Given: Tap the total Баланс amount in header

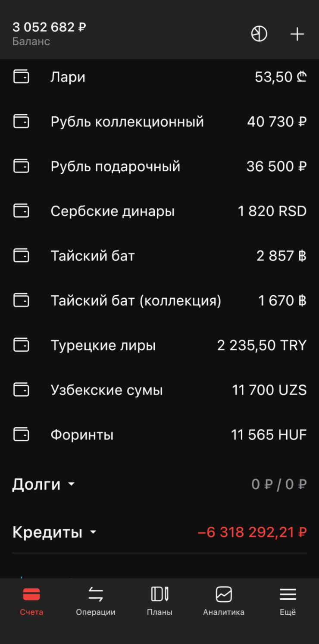Looking at the screenshot, I should 49,28.
